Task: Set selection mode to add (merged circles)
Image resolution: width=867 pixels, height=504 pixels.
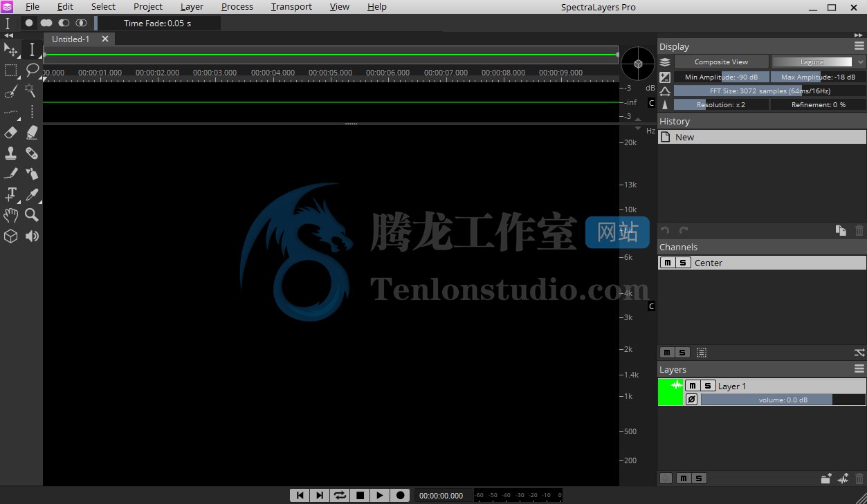Action: pos(46,23)
